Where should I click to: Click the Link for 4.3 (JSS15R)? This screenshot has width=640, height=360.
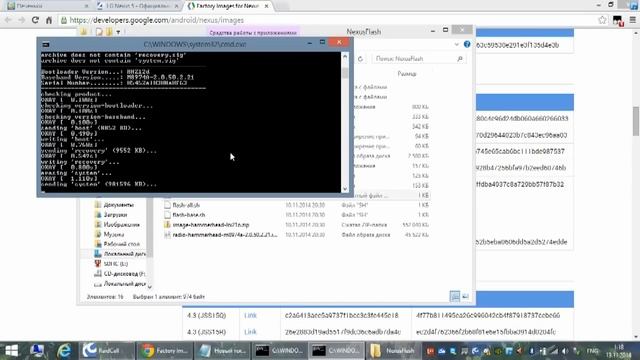pos(250,332)
